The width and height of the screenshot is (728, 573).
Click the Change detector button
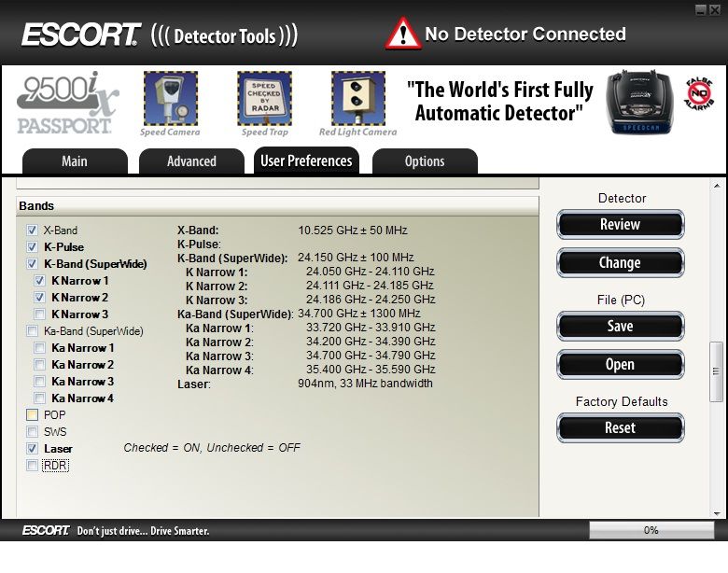coord(621,263)
